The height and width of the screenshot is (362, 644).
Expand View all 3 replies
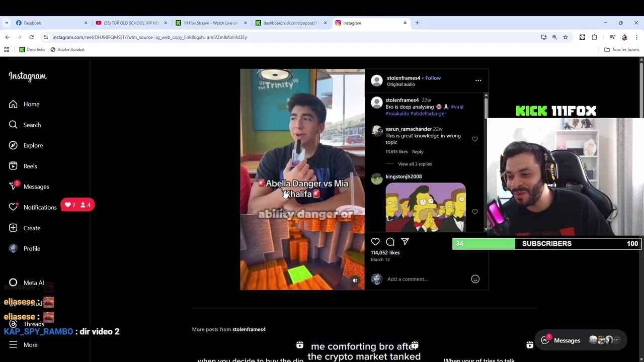[x=415, y=164]
